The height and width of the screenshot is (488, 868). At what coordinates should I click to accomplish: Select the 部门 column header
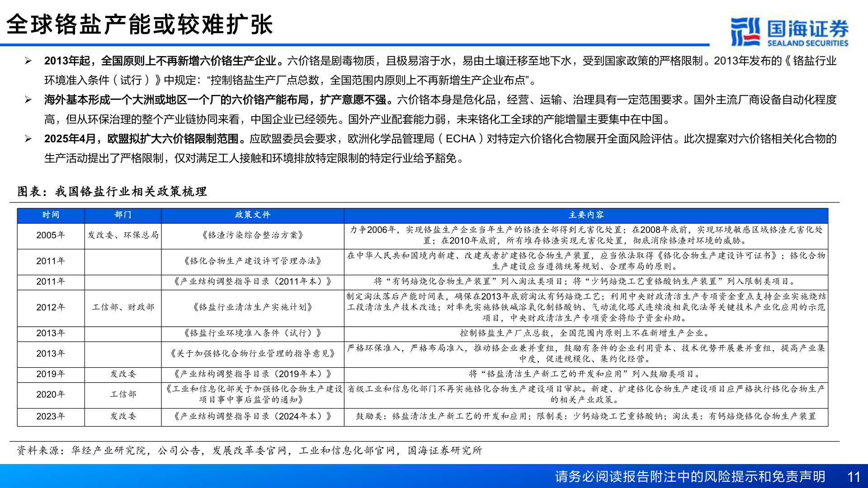click(x=122, y=215)
